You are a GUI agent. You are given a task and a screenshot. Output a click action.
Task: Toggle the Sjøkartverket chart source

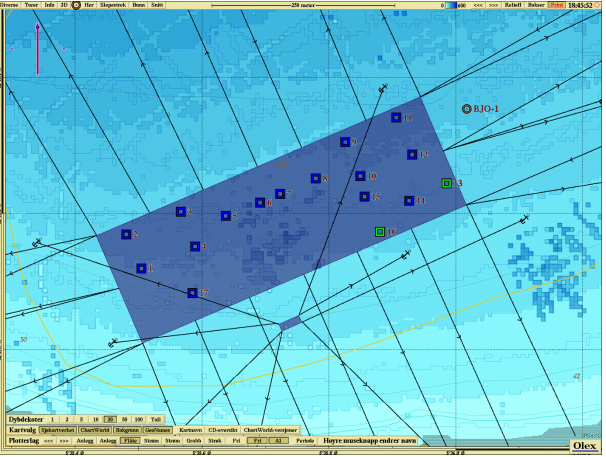coord(58,429)
